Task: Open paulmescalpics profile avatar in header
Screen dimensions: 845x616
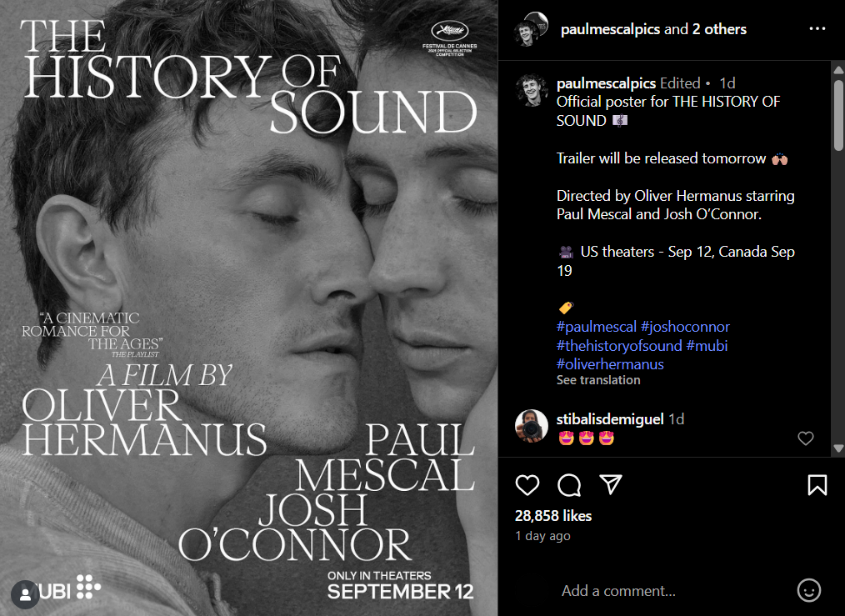Action: [x=529, y=29]
